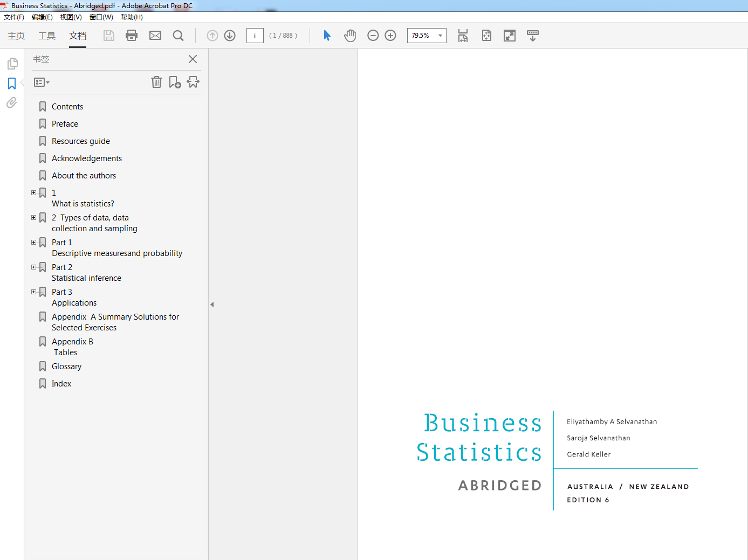Click the (1 / 888) page count label
The image size is (748, 560).
click(283, 36)
